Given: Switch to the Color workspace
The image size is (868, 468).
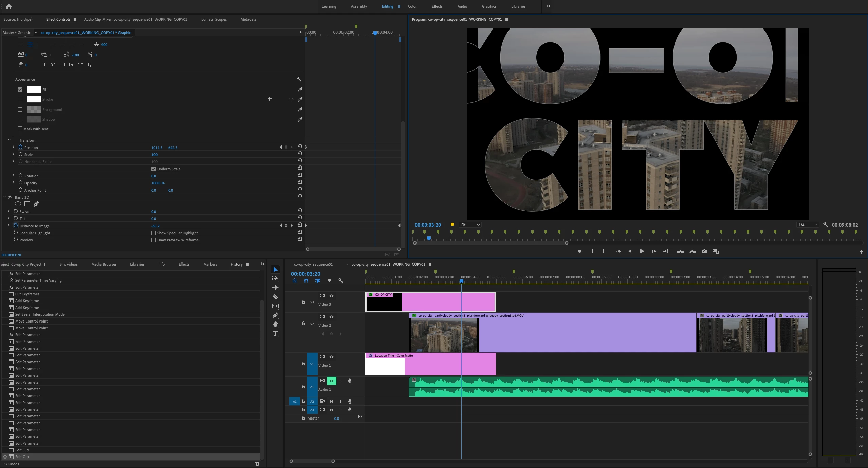Looking at the screenshot, I should (412, 6).
